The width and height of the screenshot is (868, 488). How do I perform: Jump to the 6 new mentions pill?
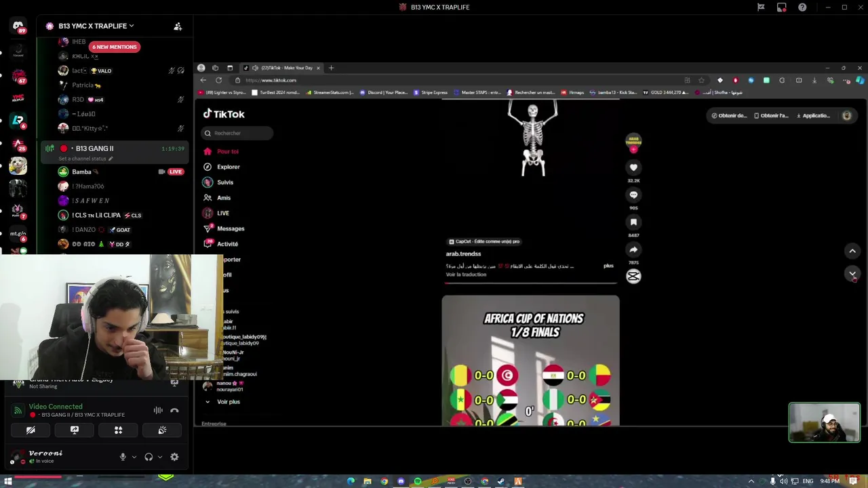[115, 47]
